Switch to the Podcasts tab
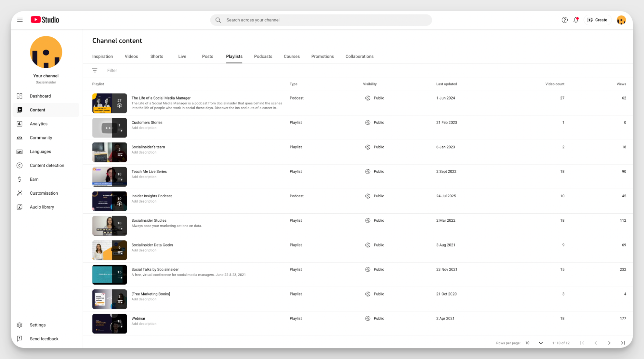The width and height of the screenshot is (644, 359). point(263,56)
